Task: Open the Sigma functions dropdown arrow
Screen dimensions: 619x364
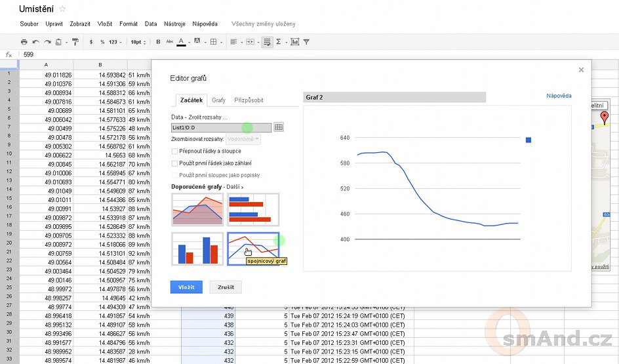Action: click(286, 42)
